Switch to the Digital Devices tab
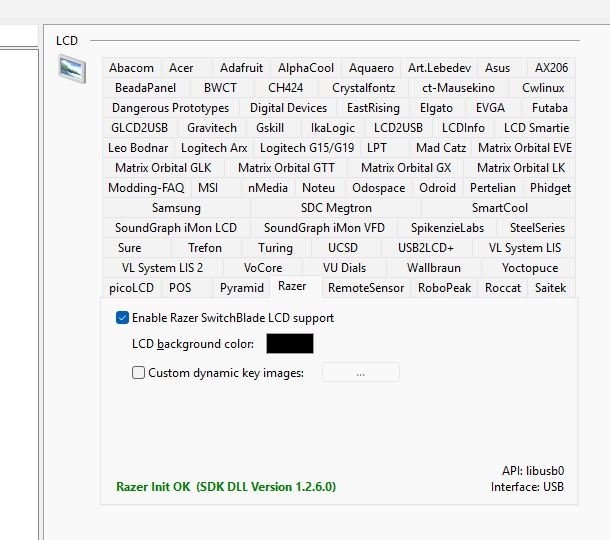The width and height of the screenshot is (610, 540). (288, 108)
